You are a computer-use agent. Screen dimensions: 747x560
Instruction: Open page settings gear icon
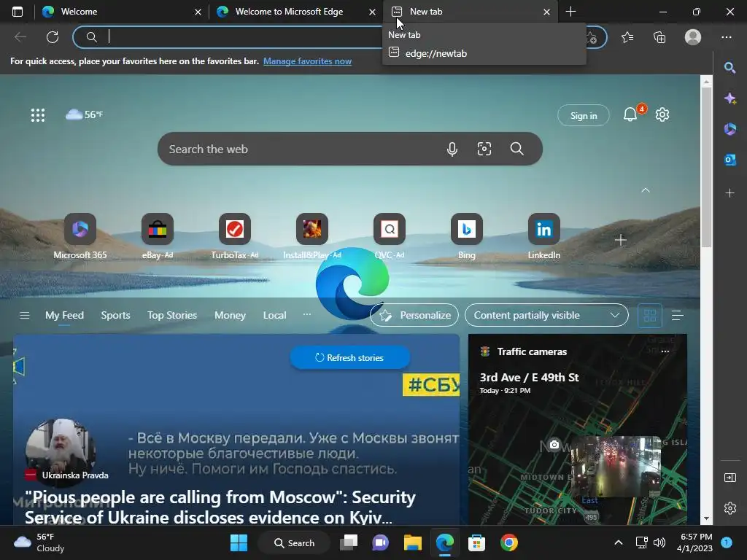click(x=662, y=114)
